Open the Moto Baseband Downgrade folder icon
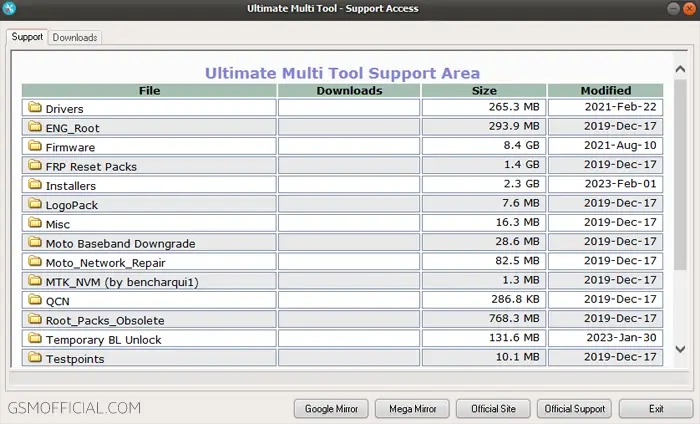The width and height of the screenshot is (700, 424). point(35,241)
